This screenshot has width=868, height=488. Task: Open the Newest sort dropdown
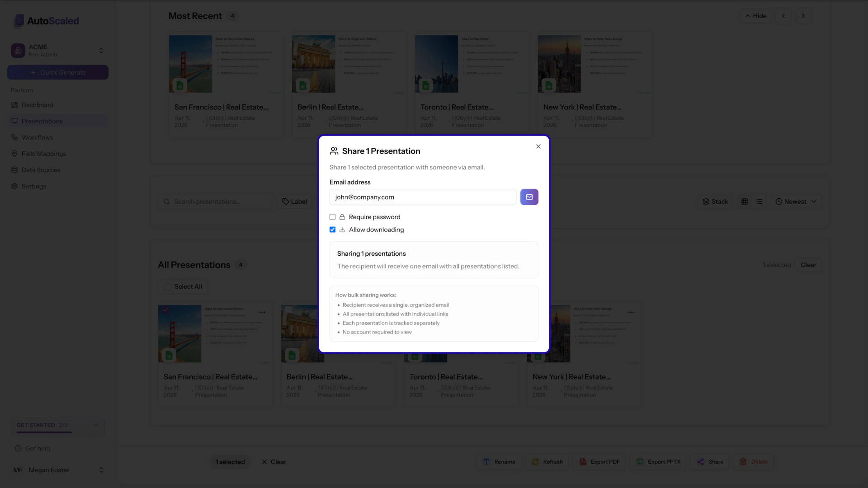796,202
